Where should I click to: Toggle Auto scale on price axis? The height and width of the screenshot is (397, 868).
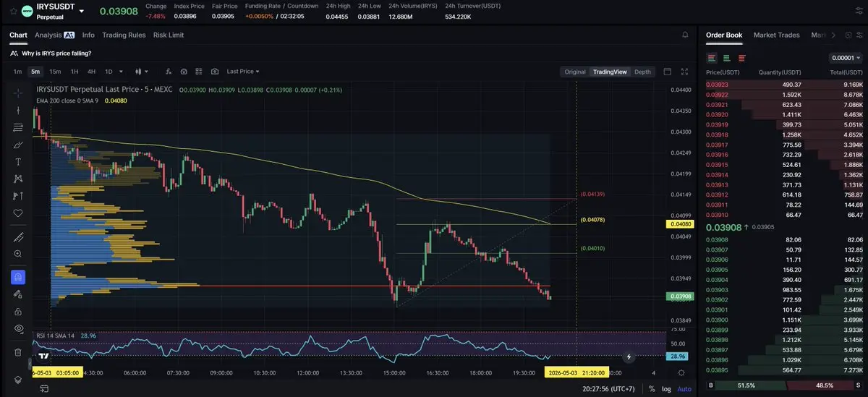(x=684, y=389)
